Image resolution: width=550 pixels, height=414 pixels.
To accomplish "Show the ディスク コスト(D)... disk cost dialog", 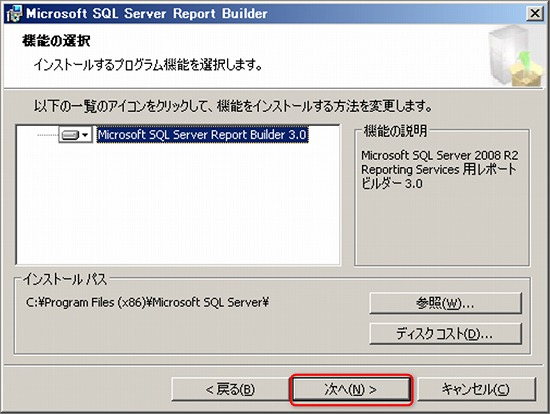I will (445, 334).
